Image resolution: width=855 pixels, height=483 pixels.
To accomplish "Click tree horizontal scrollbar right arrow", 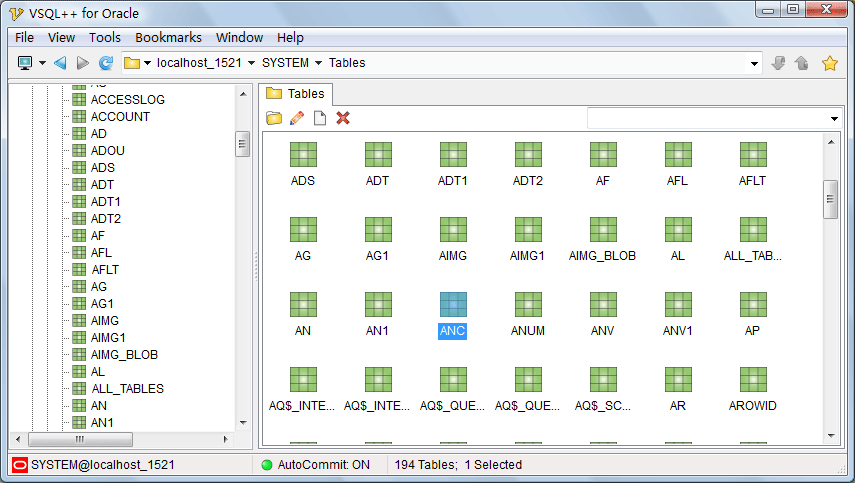I will [226, 439].
